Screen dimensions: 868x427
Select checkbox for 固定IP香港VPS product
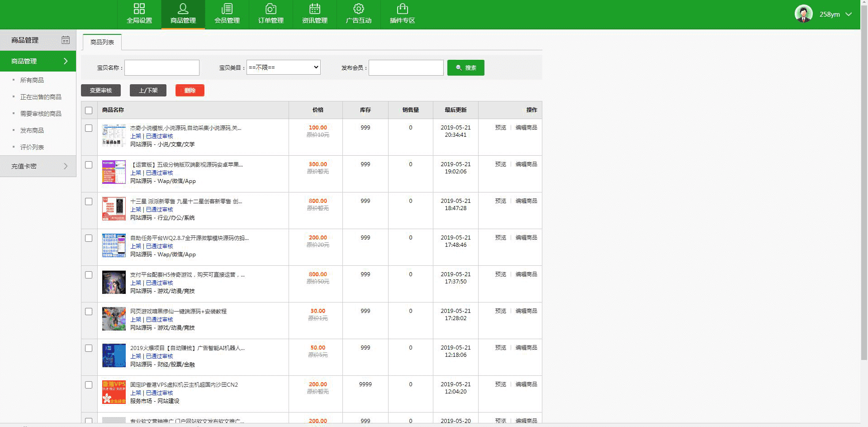[89, 385]
